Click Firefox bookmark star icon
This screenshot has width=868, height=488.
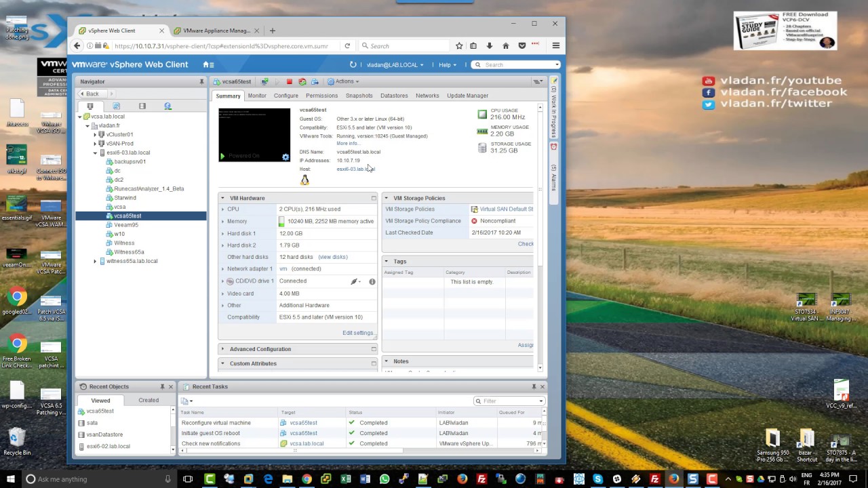coord(459,46)
